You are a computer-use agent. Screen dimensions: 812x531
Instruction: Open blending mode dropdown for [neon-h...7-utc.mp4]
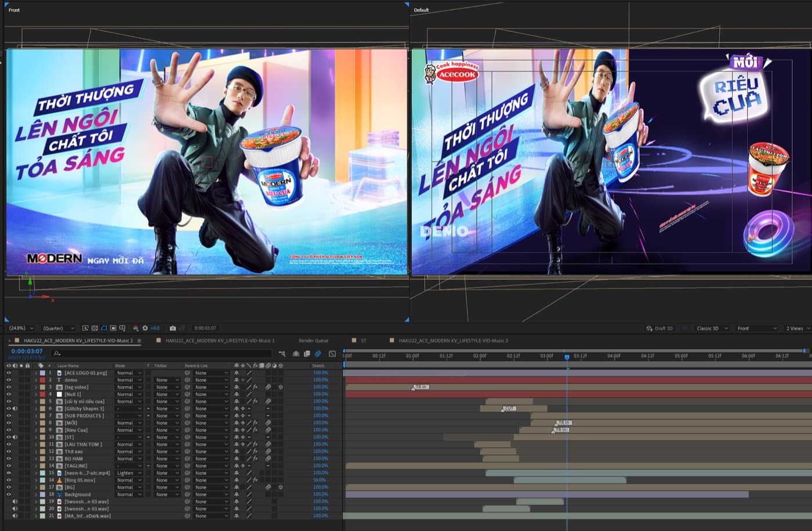pos(129,473)
